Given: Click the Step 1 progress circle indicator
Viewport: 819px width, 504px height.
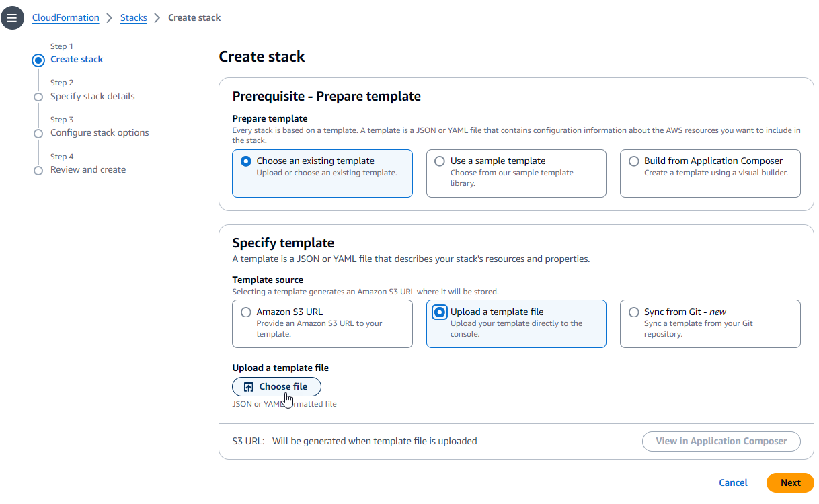Looking at the screenshot, I should click(x=38, y=60).
